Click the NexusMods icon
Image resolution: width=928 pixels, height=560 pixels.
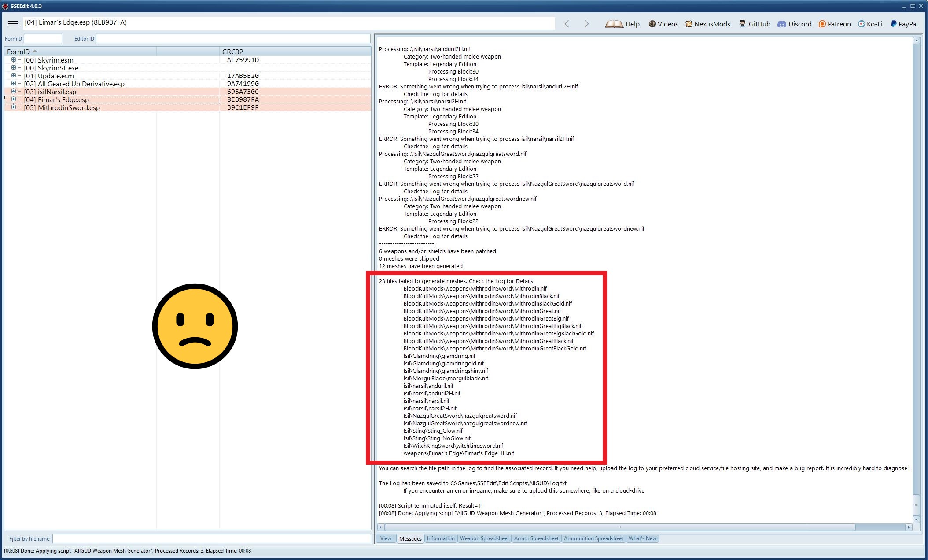(689, 24)
